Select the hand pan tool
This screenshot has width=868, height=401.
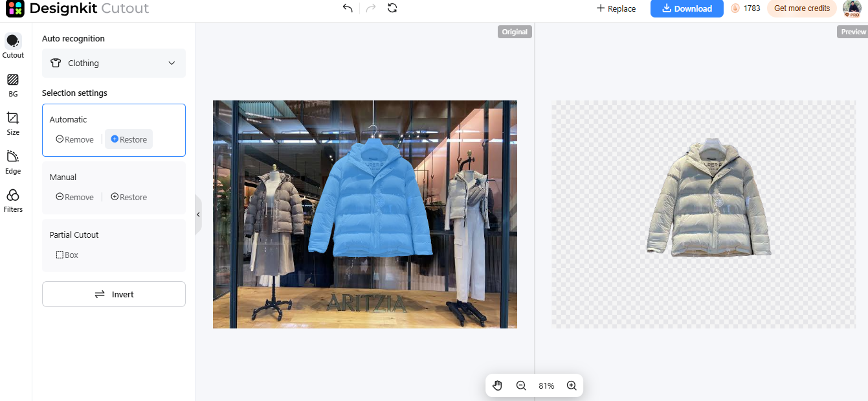[x=497, y=385]
